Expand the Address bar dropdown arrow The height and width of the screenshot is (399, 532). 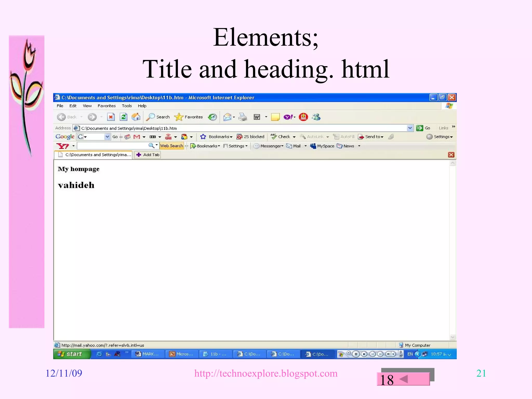point(410,128)
